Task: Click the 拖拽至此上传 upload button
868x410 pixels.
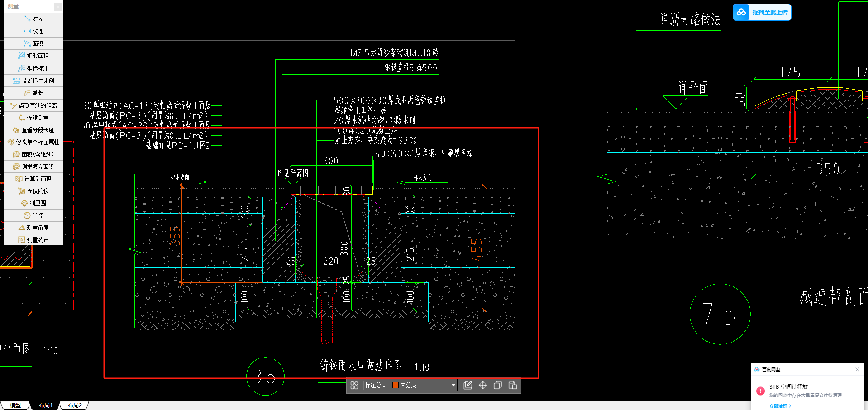Action: pos(762,12)
